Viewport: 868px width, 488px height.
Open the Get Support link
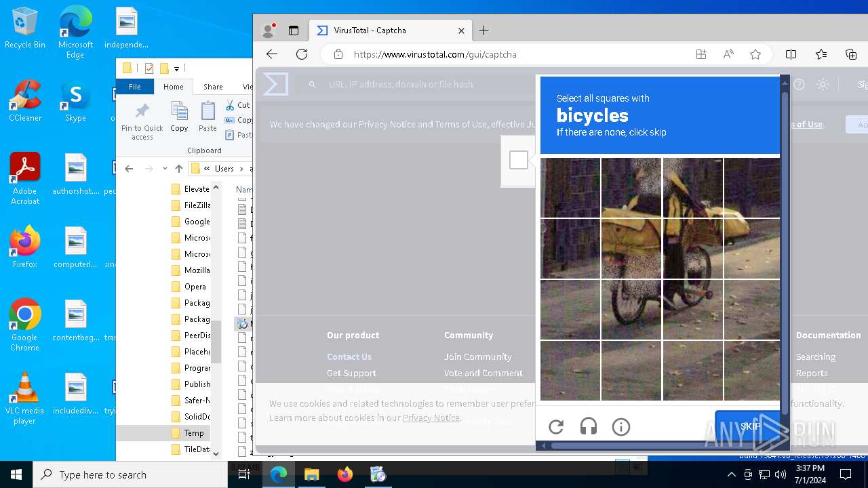(x=351, y=373)
